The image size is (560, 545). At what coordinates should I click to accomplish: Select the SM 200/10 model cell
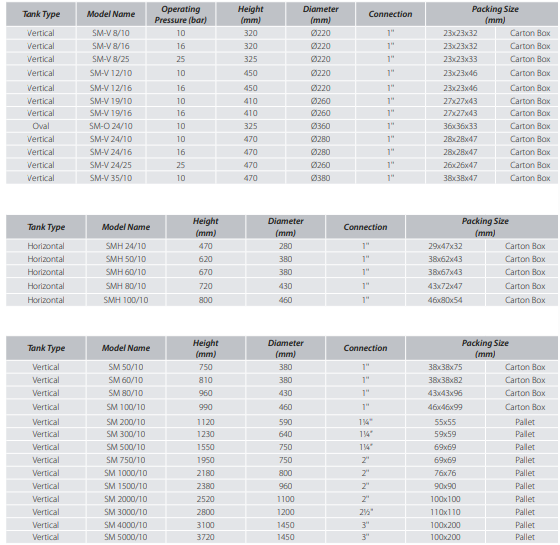[126, 422]
